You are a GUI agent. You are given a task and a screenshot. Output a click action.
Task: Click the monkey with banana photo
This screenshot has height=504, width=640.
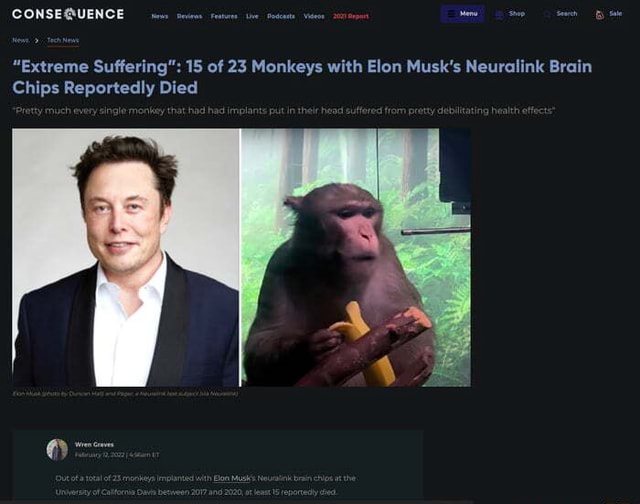356,258
